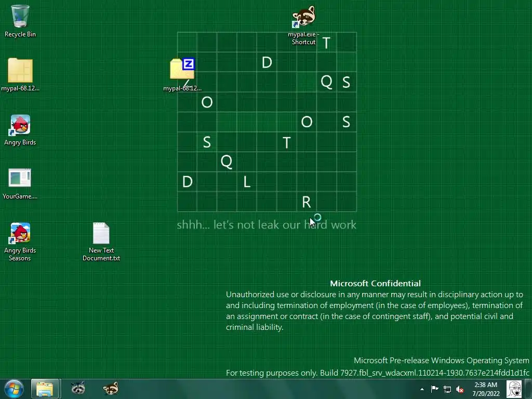
Task: Click the 'Build 7927' testing purposes line
Action: click(x=377, y=373)
